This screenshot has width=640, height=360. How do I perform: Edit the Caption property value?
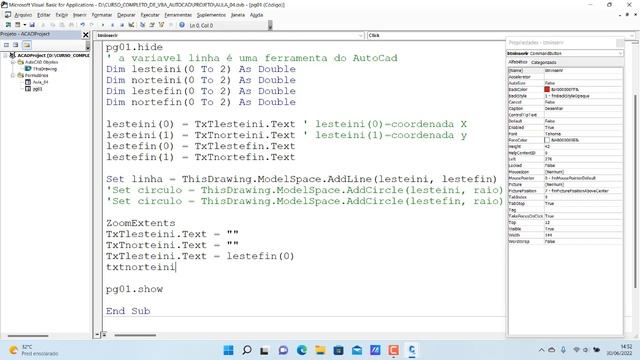[584, 108]
